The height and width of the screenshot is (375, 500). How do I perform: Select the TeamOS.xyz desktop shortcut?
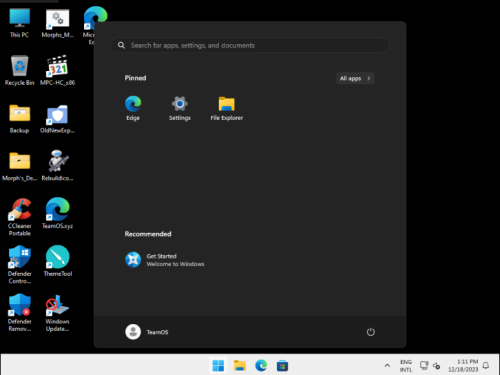[58, 214]
